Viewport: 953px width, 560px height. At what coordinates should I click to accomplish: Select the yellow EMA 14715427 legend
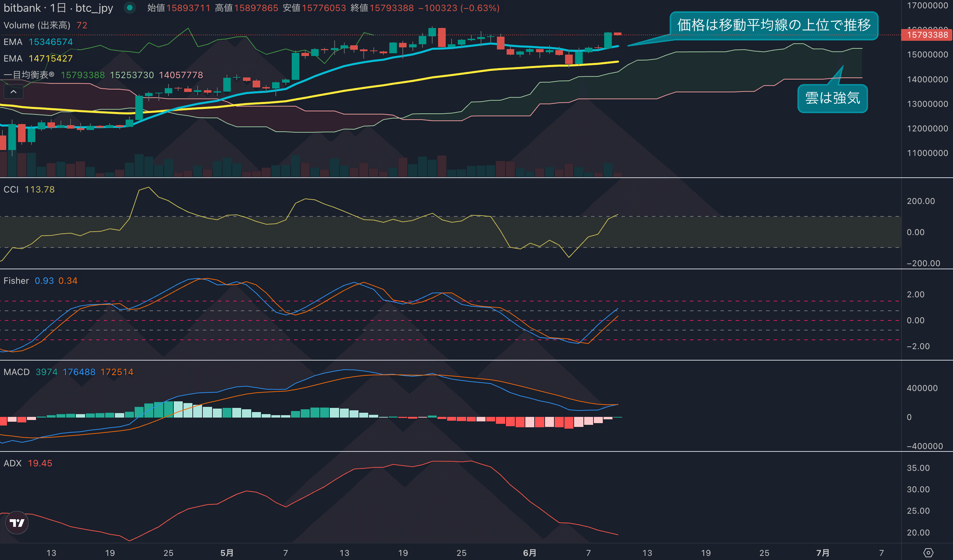[38, 58]
